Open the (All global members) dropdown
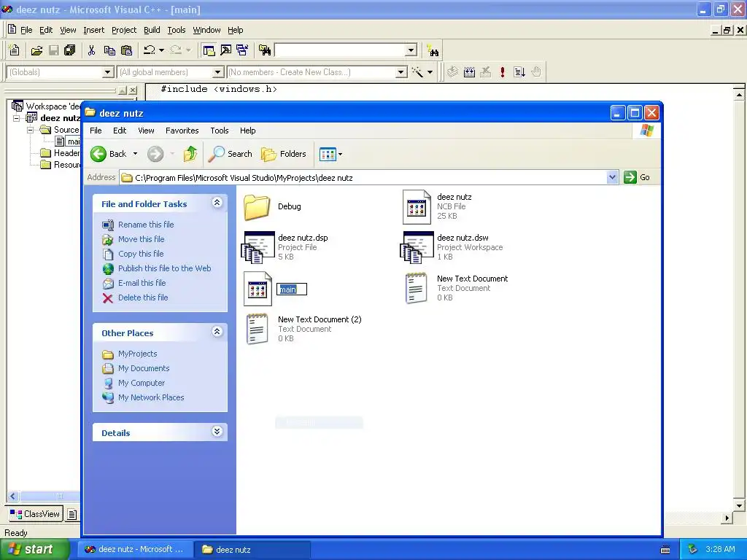The width and height of the screenshot is (747, 560). pyautogui.click(x=217, y=72)
